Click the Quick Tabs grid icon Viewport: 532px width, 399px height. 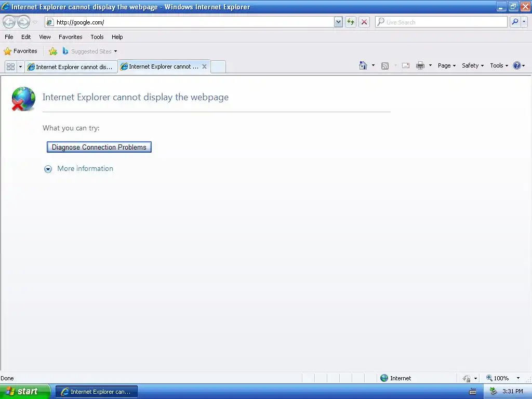(10, 66)
